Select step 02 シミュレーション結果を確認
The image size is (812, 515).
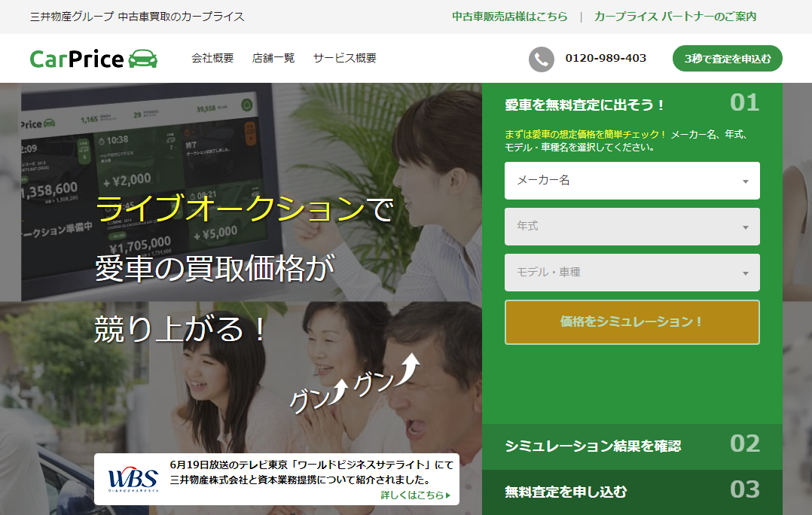click(x=631, y=446)
